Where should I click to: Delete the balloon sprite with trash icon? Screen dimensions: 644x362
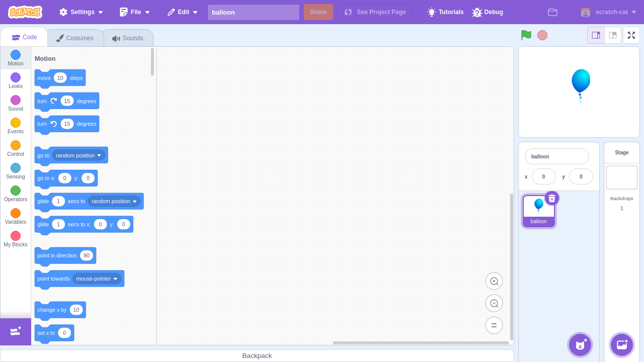[x=552, y=198]
